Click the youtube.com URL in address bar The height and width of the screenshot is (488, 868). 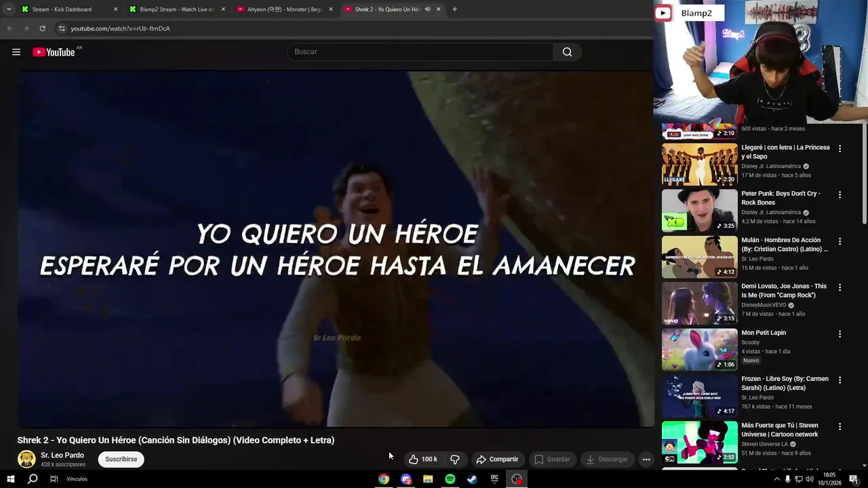[120, 28]
